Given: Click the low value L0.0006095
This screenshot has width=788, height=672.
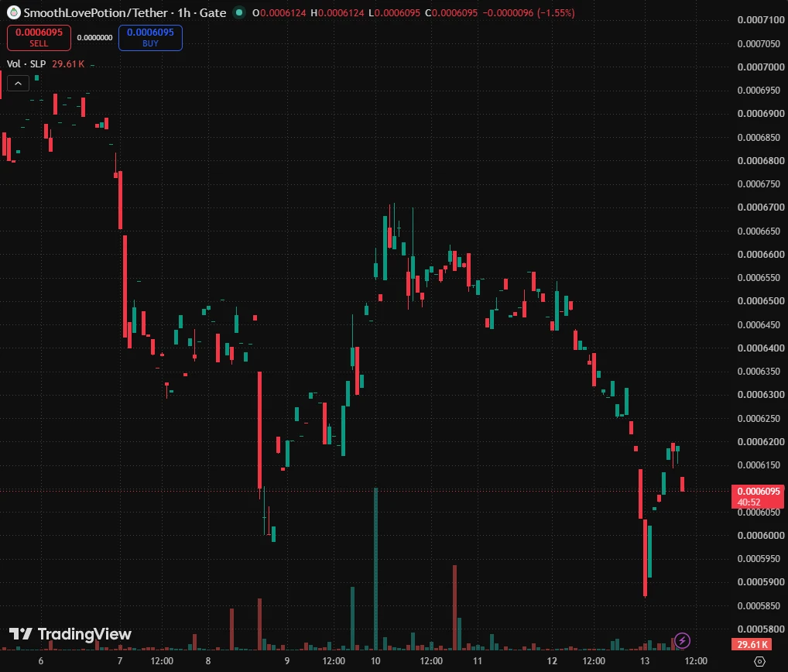Looking at the screenshot, I should click(394, 12).
